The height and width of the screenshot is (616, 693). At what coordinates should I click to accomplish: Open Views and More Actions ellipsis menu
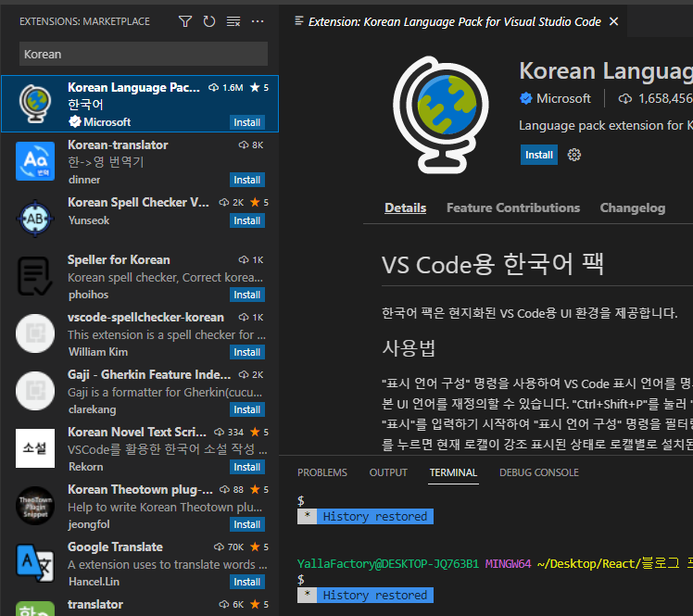[258, 21]
